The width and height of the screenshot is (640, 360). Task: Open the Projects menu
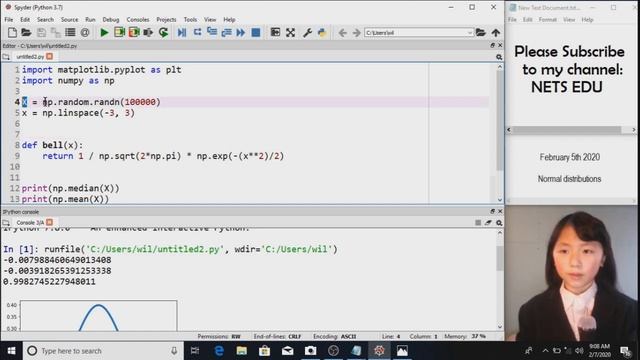(x=167, y=20)
